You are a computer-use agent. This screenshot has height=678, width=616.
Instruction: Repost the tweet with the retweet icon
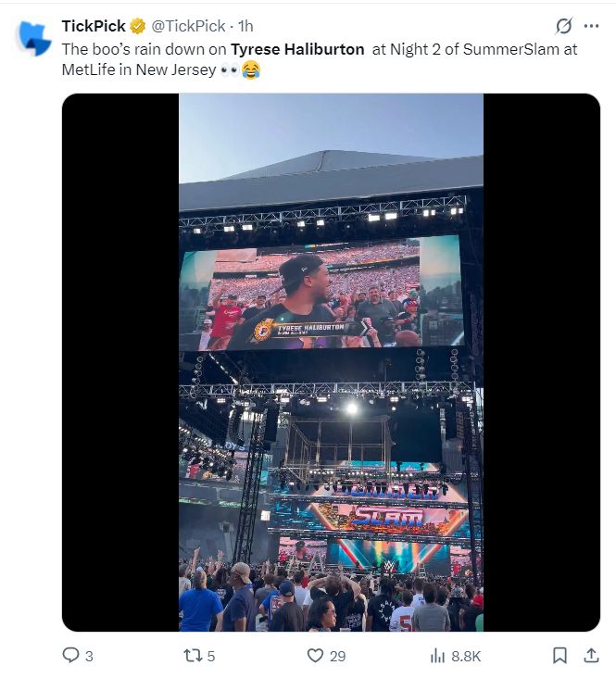pos(193,656)
